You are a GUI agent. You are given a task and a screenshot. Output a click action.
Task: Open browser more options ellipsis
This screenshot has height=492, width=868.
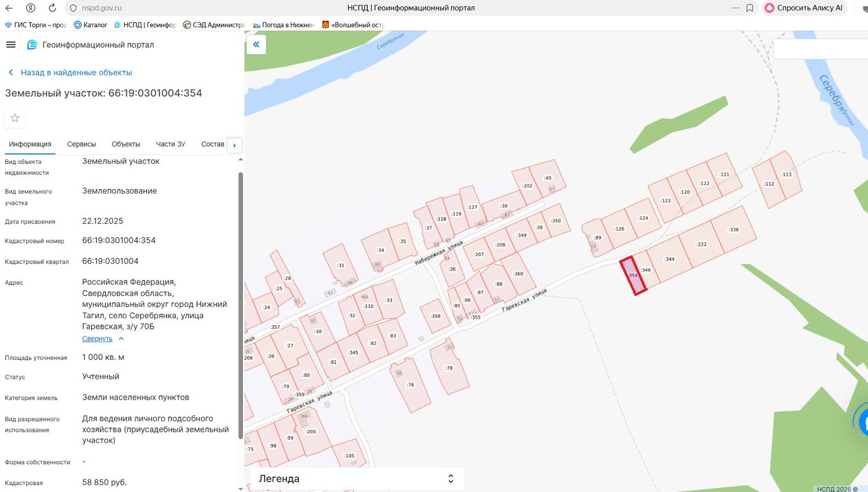[x=736, y=8]
